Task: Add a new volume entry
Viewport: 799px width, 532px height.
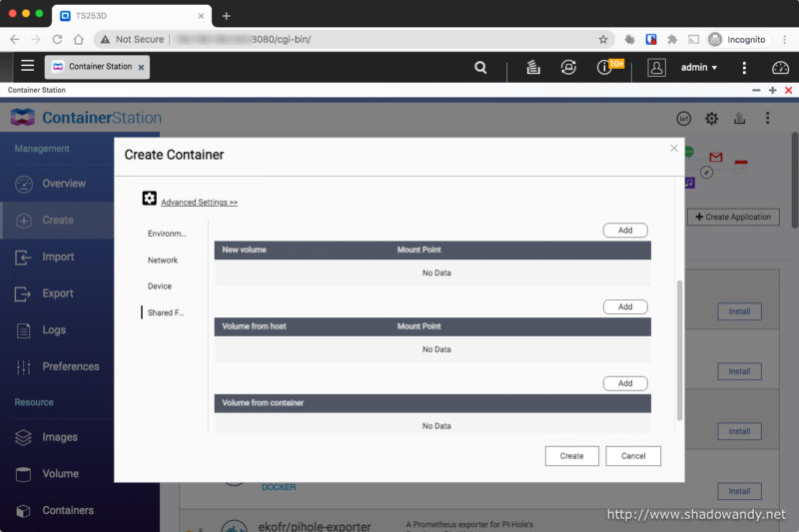Action: 625,230
